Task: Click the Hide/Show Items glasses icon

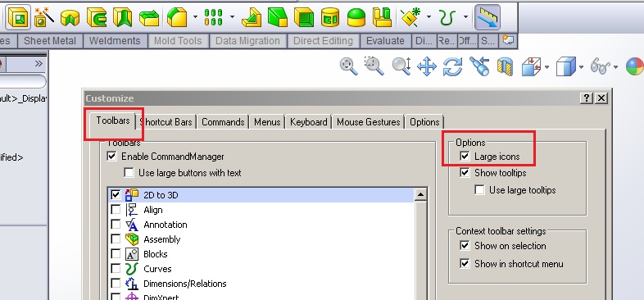Action: [x=600, y=66]
